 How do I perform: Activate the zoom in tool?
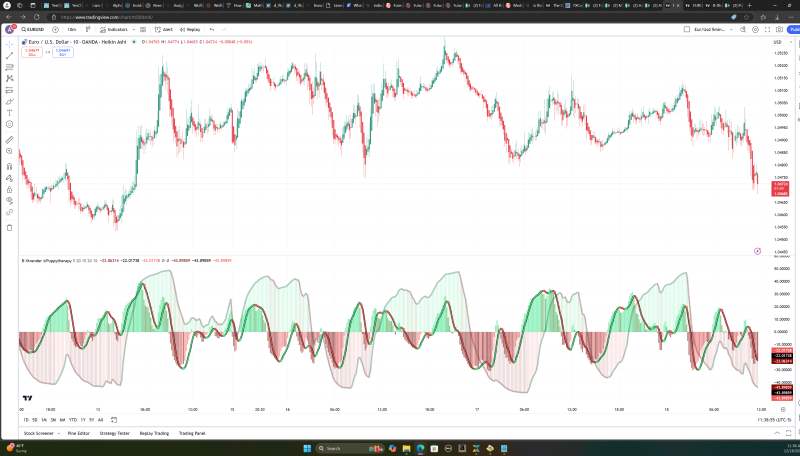coord(9,151)
